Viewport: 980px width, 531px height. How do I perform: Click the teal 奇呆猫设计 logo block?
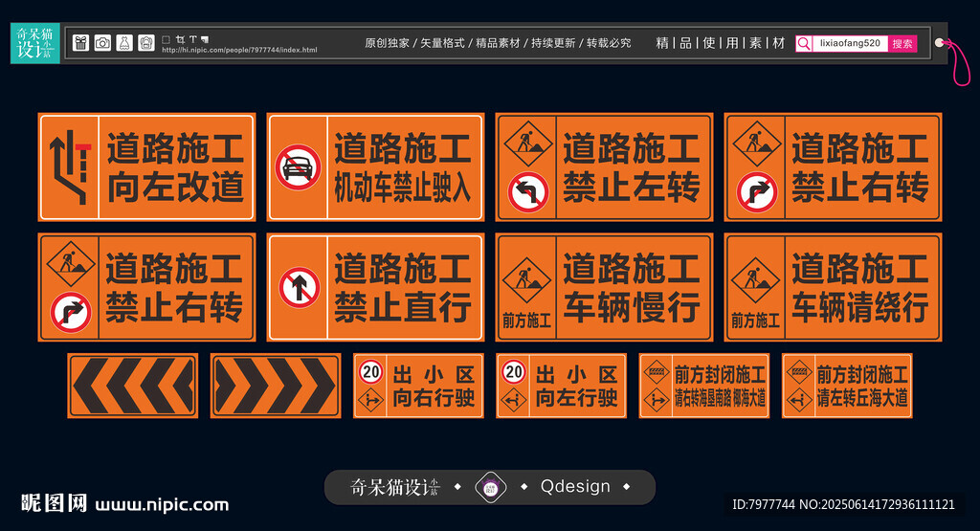[35, 43]
